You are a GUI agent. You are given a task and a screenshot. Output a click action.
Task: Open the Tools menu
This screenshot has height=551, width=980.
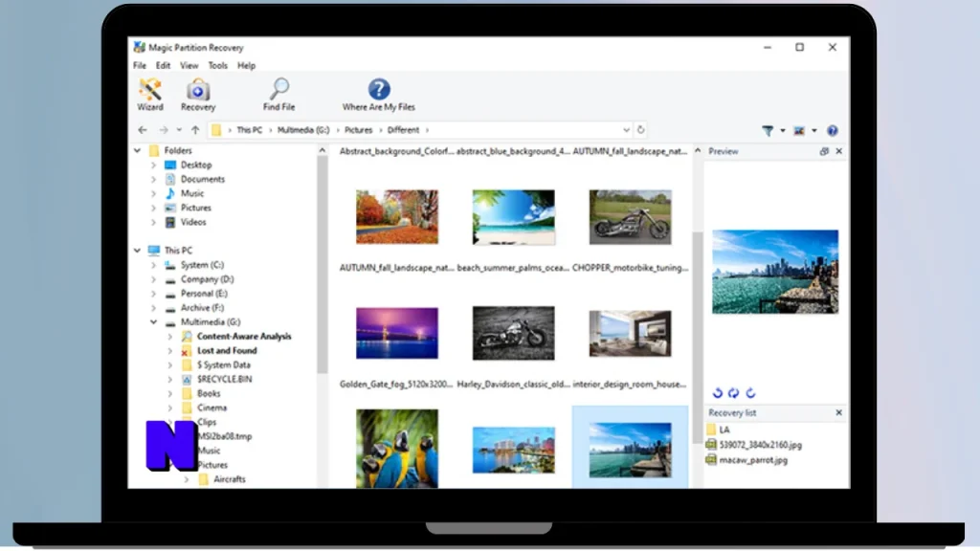(x=217, y=66)
